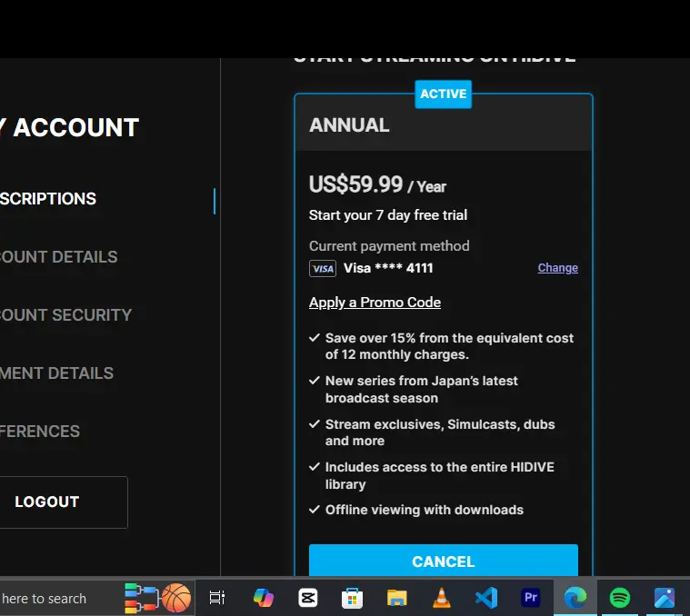Click 'Stream exclusives, Simulcasts, dubs and more'
This screenshot has width=690, height=616.
coord(440,432)
